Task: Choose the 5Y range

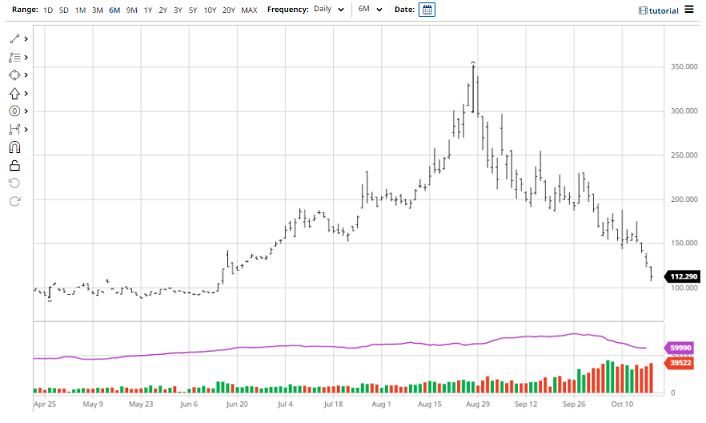Action: tap(193, 10)
